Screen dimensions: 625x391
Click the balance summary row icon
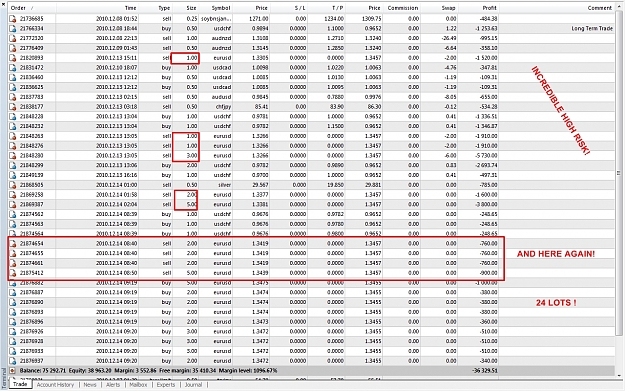coord(13,371)
